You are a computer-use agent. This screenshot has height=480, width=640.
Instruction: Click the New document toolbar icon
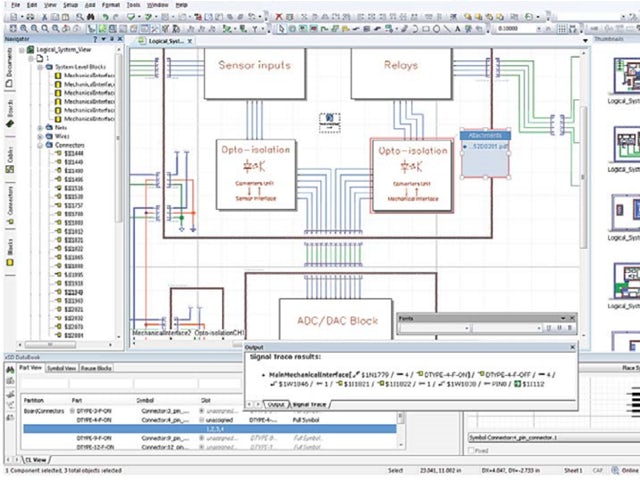(13, 17)
